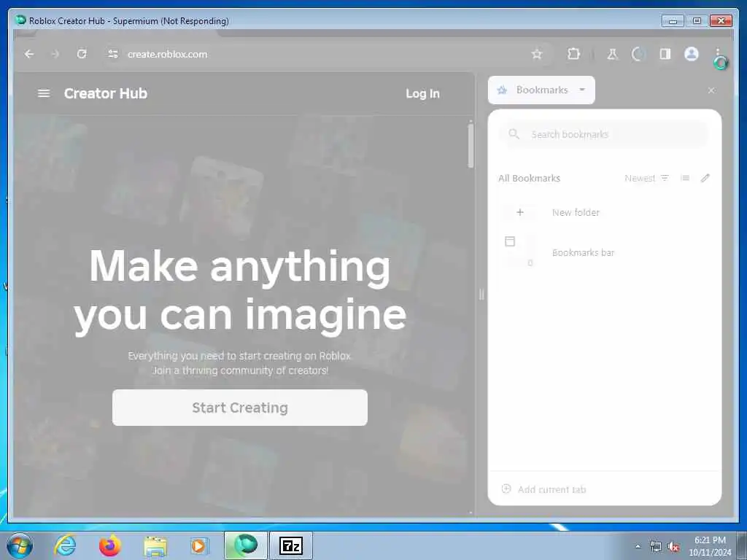Click the taskbar clock showing 6:21 PM
Viewport: 747px width, 560px height.
click(x=710, y=546)
